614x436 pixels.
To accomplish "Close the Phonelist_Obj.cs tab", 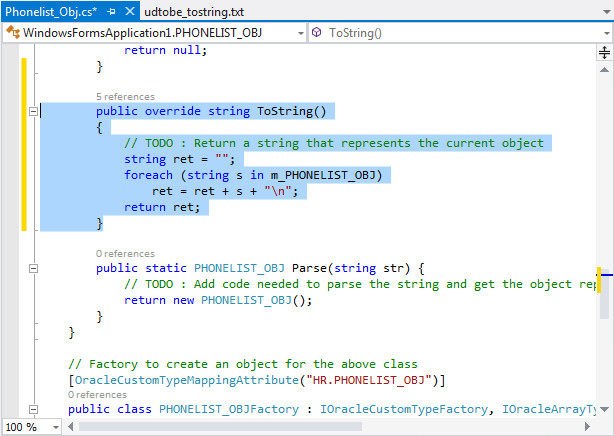I will (x=130, y=11).
